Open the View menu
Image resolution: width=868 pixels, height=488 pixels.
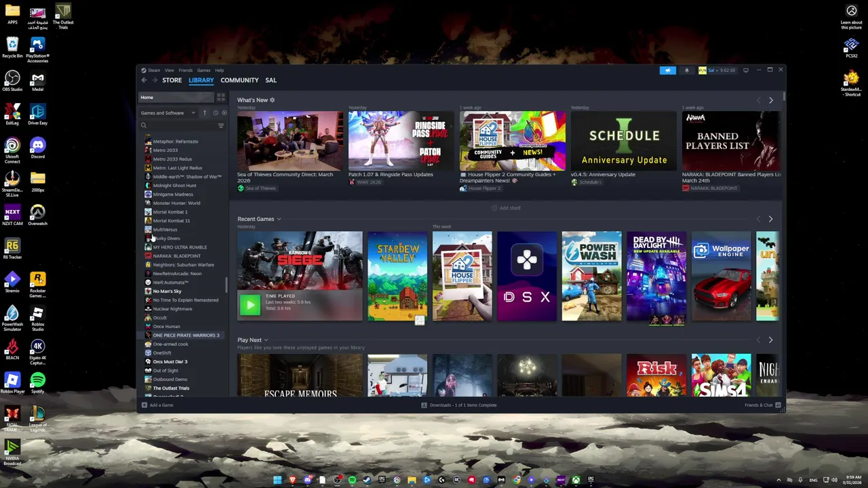169,70
